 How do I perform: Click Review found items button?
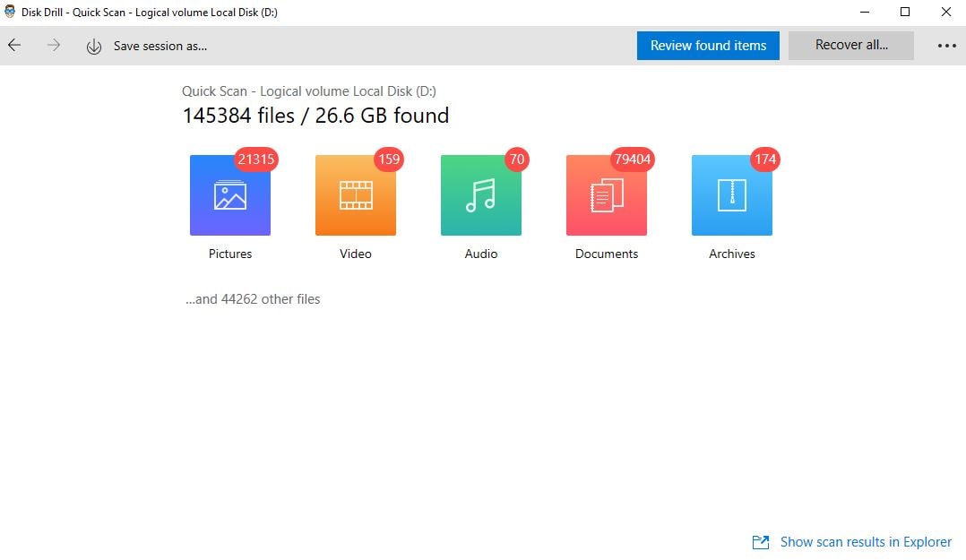(x=708, y=46)
